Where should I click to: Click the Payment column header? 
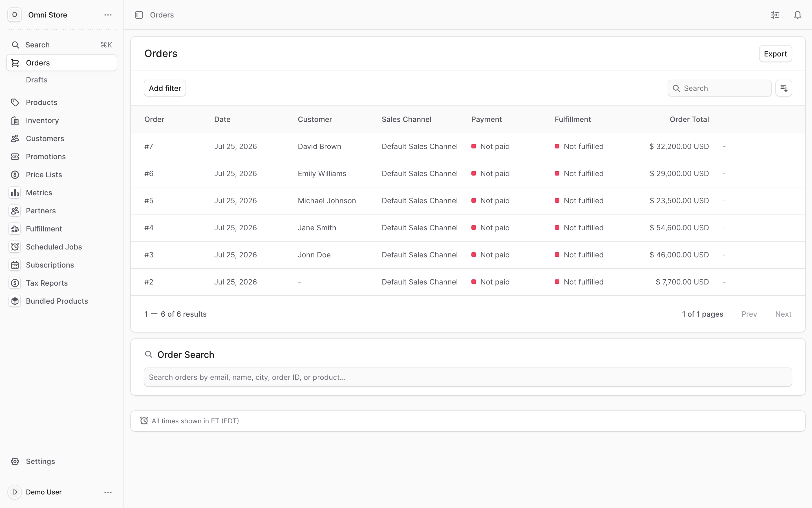pyautogui.click(x=486, y=119)
